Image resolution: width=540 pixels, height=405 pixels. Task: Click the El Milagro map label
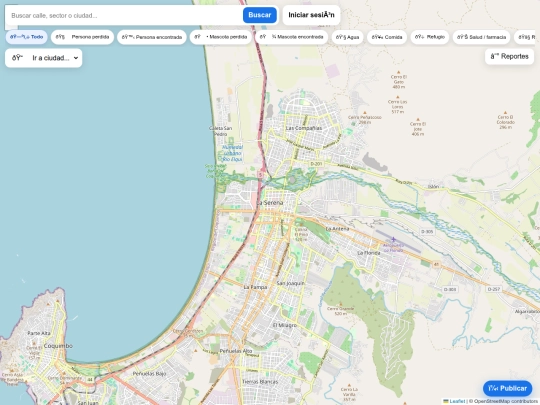point(284,325)
